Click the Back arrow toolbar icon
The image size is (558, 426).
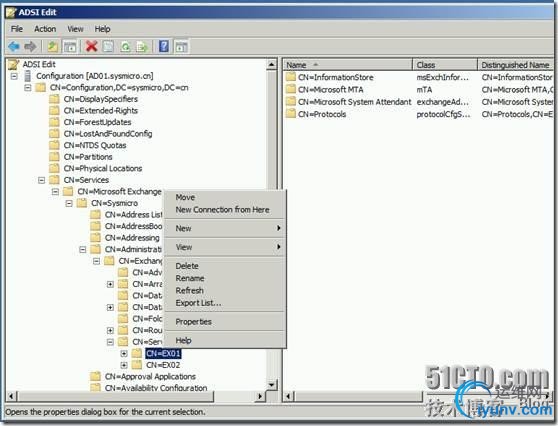click(14, 47)
